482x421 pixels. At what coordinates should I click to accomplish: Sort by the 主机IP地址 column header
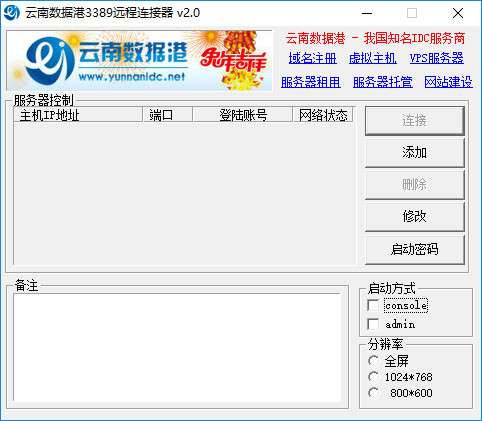tap(78, 115)
